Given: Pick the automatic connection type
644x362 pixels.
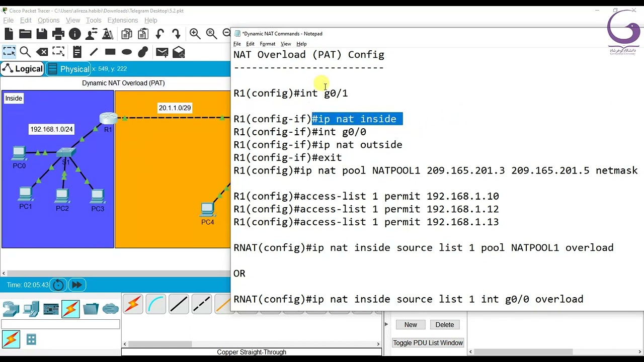Looking at the screenshot, I should click(133, 304).
